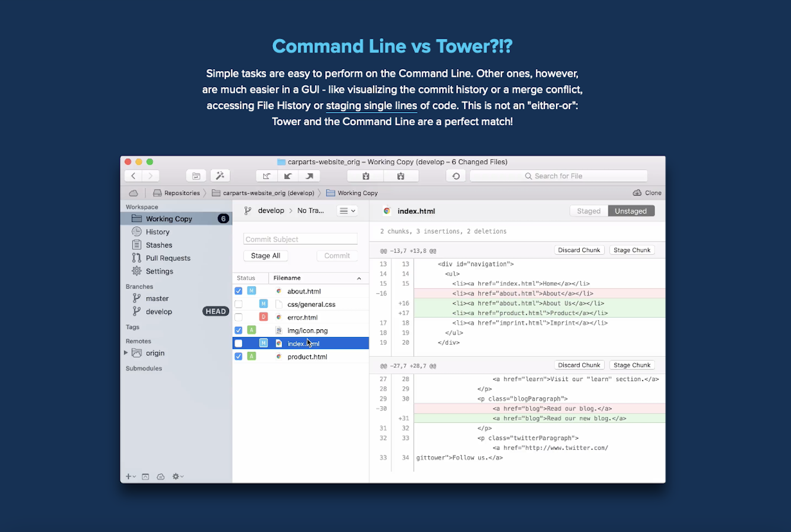791x532 pixels.
Task: Check the error.html staging checkbox
Action: click(239, 317)
